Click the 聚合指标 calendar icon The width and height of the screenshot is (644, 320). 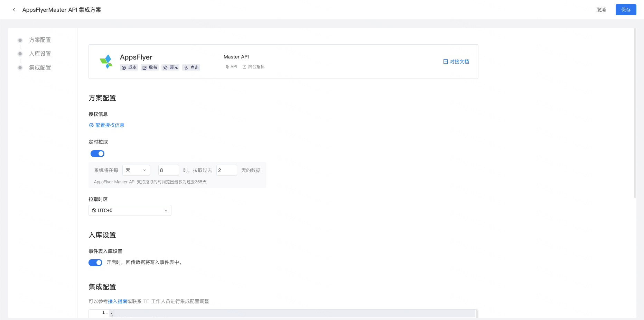coord(245,66)
